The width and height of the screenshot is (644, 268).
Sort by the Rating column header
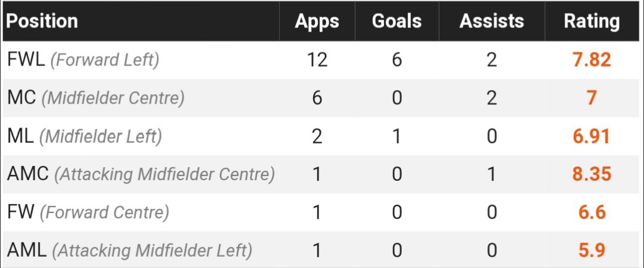(592, 21)
